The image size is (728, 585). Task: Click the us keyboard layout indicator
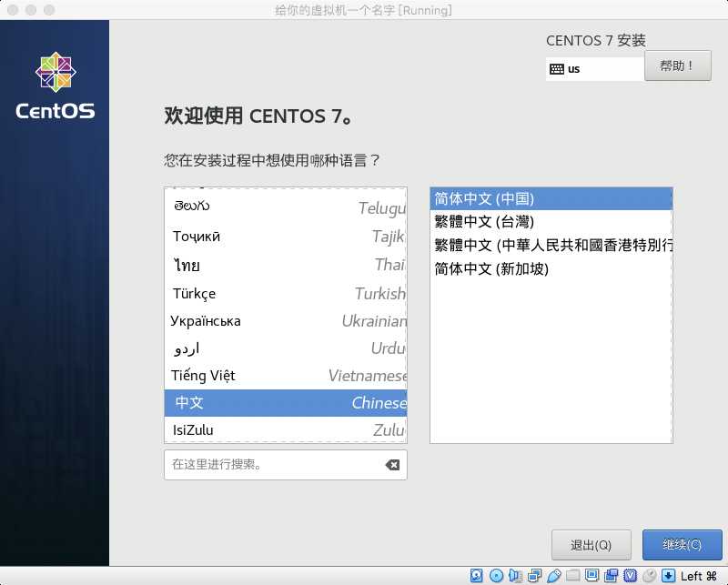pos(595,69)
